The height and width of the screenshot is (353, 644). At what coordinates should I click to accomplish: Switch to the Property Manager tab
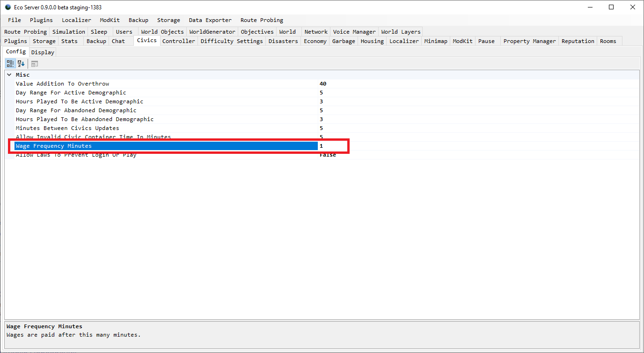tap(530, 41)
